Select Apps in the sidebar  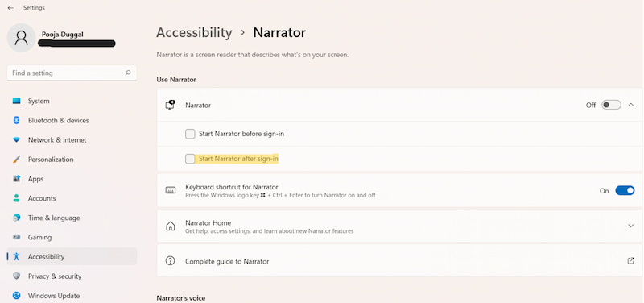coord(72,178)
